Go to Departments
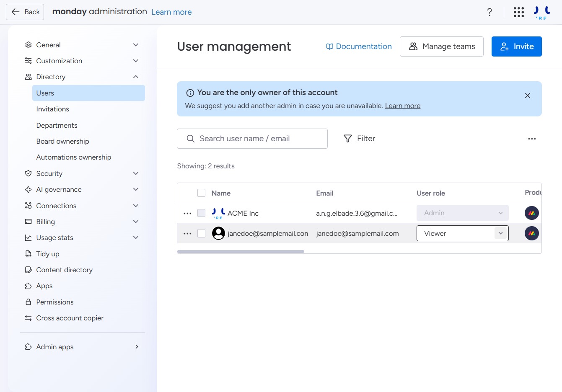This screenshot has width=562, height=392. click(x=57, y=125)
